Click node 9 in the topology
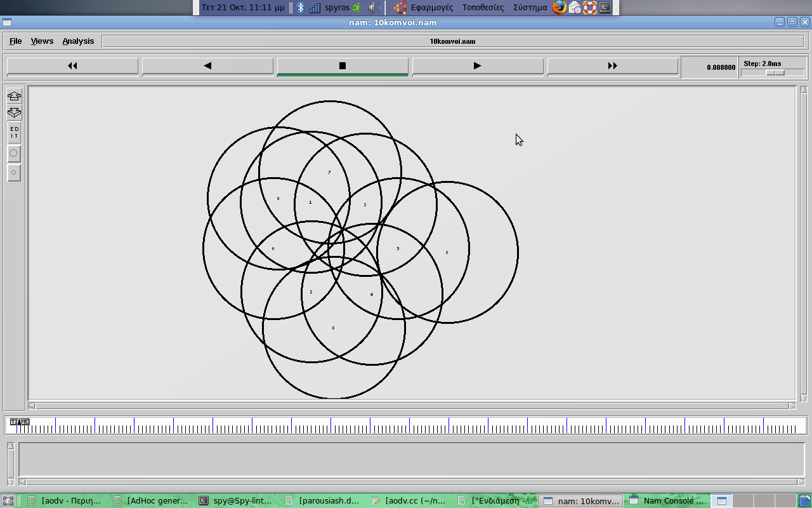The width and height of the screenshot is (812, 508). click(278, 199)
